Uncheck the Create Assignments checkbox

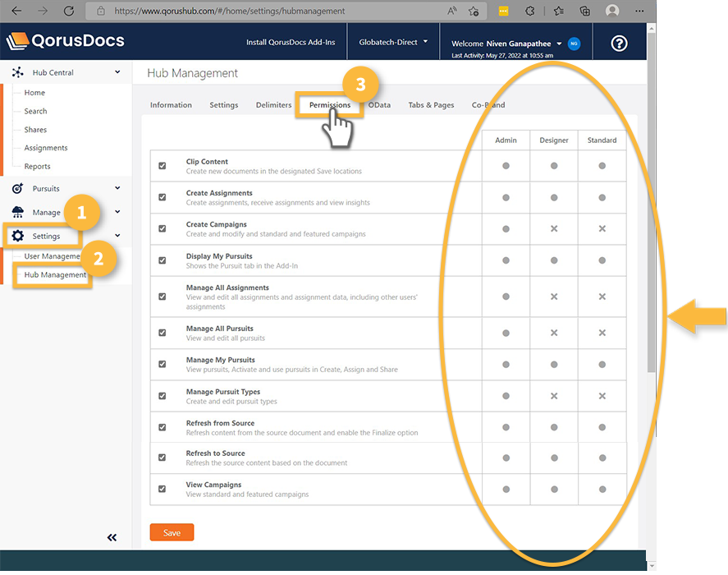tap(162, 197)
